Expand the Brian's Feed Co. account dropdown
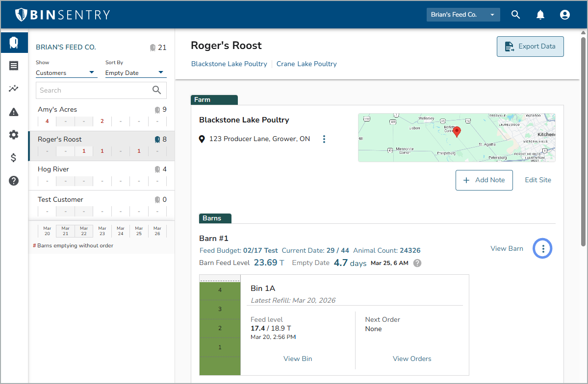 [463, 15]
